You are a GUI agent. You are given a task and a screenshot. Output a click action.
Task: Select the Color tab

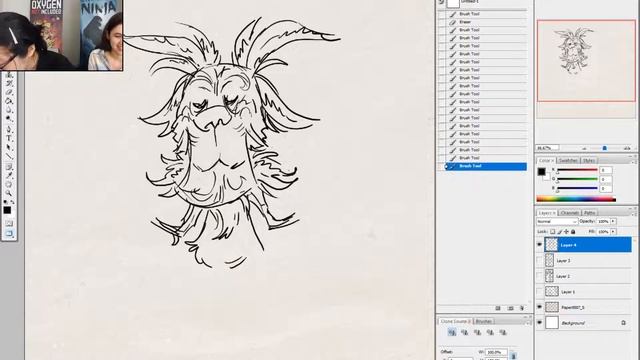(546, 160)
